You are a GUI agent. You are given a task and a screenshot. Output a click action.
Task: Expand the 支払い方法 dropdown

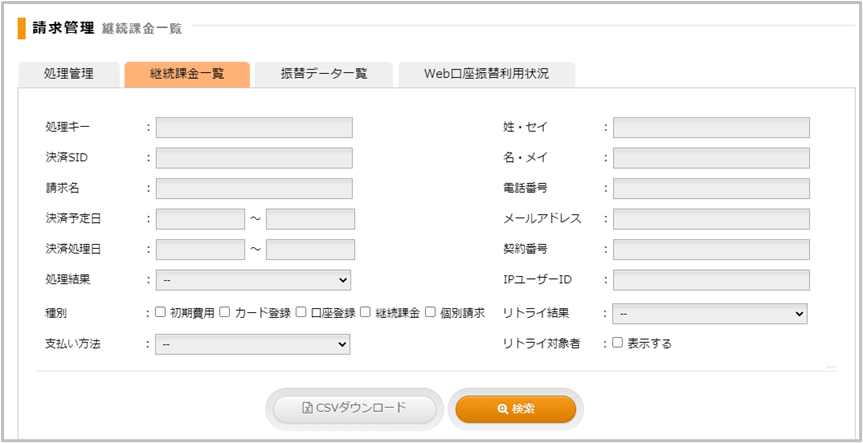point(253,344)
